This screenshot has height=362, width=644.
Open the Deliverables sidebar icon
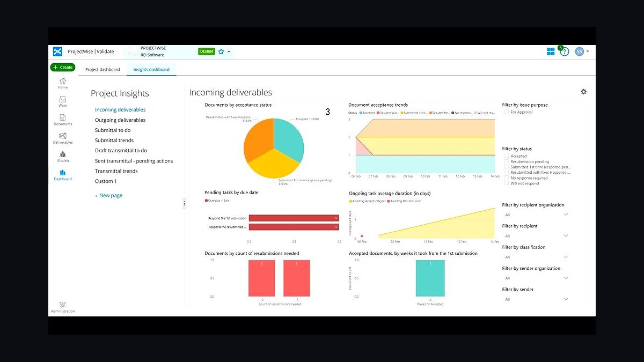pyautogui.click(x=63, y=138)
